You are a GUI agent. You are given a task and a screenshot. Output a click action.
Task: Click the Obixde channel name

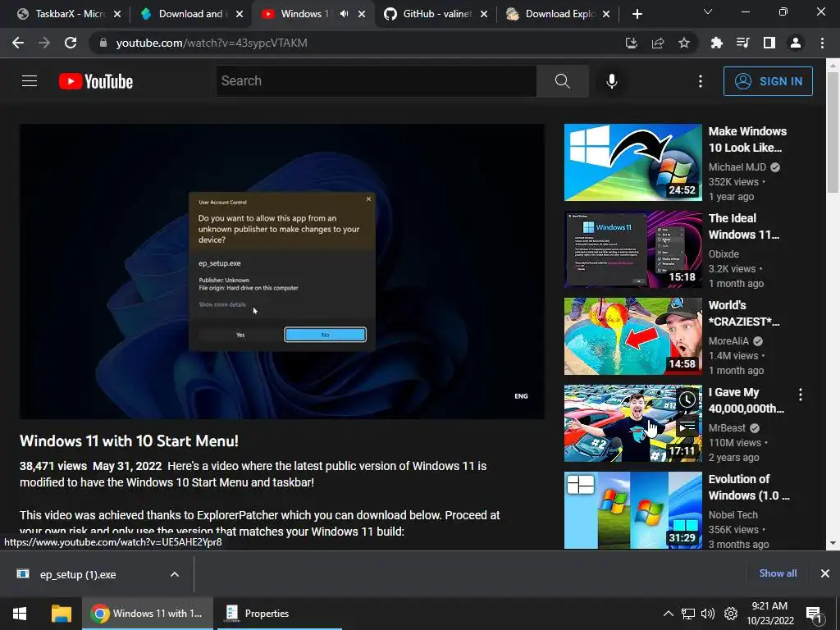724,254
